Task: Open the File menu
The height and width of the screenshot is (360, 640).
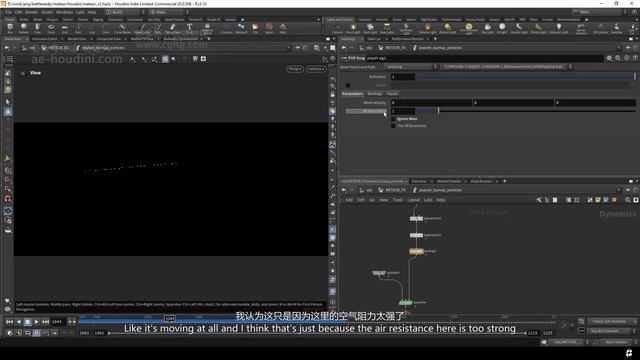Action: 8,12
